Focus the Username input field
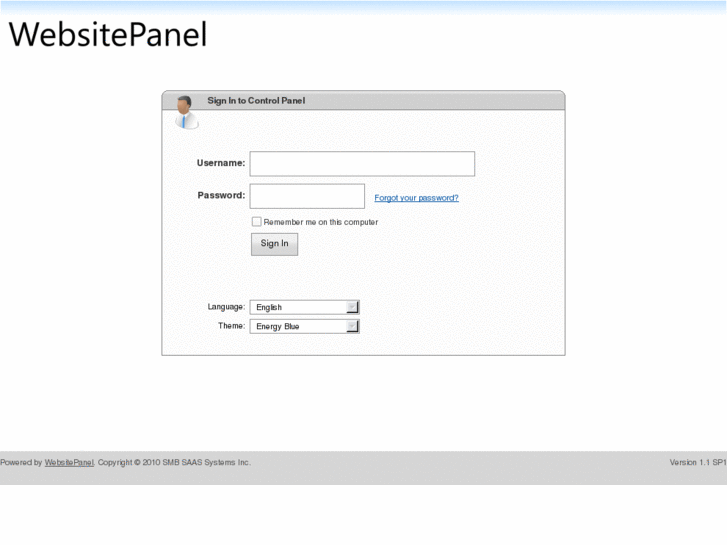Image resolution: width=727 pixels, height=545 pixels. tap(362, 164)
